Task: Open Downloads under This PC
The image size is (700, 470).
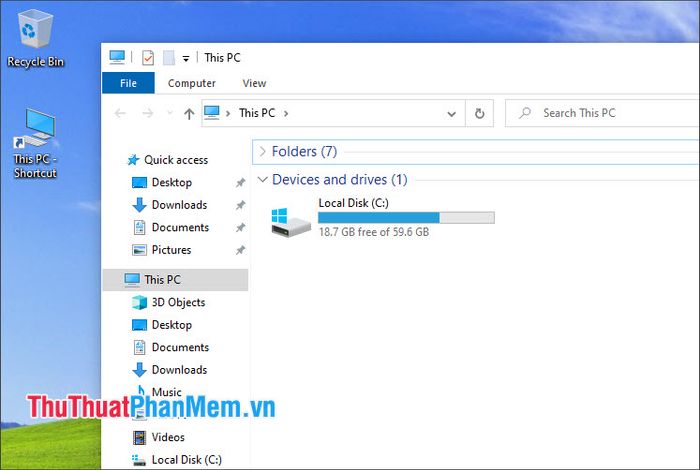Action: (x=179, y=370)
